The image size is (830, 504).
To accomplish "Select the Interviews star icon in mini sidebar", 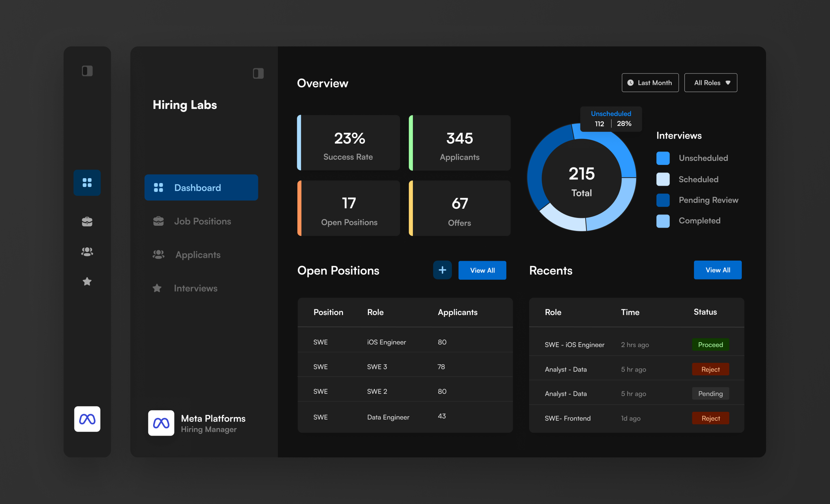I will coord(87,282).
